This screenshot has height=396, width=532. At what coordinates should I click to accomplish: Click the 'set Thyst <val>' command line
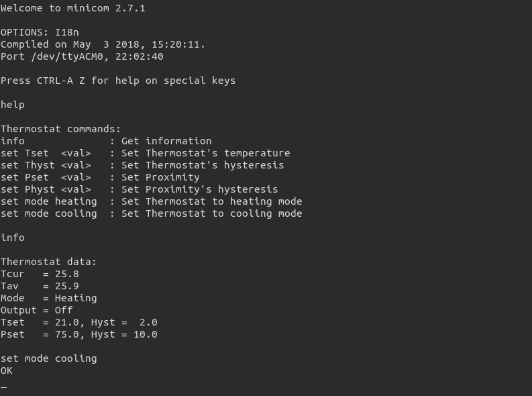coord(46,166)
